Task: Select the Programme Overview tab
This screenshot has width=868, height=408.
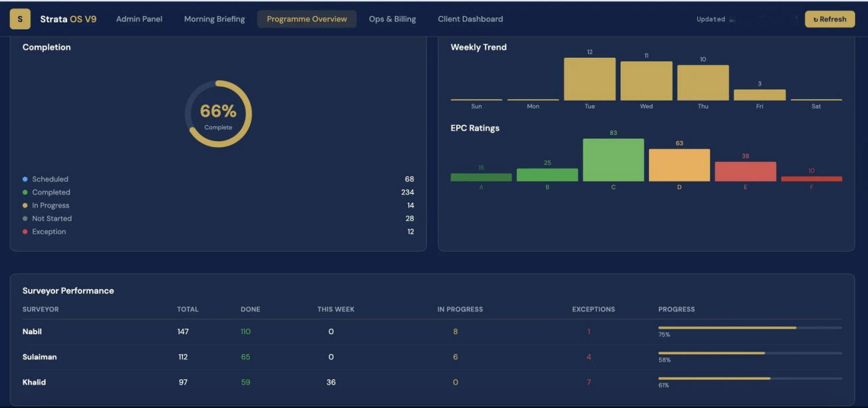Action: pos(307,19)
